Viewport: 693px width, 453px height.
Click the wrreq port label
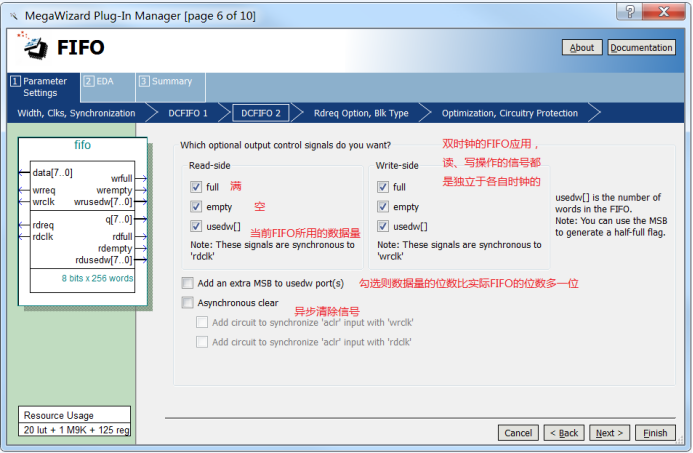point(44,190)
